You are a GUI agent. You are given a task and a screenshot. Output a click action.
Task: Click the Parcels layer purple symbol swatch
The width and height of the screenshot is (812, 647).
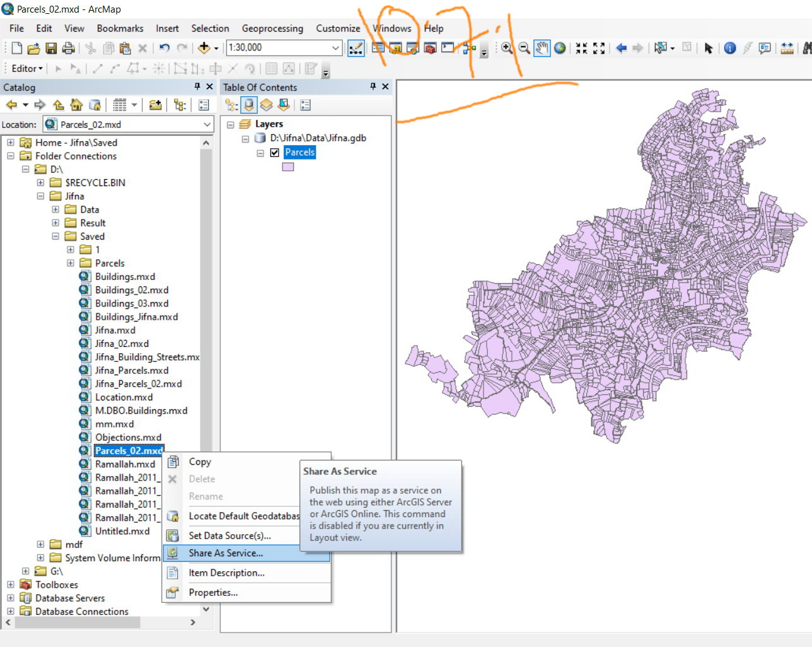288,167
